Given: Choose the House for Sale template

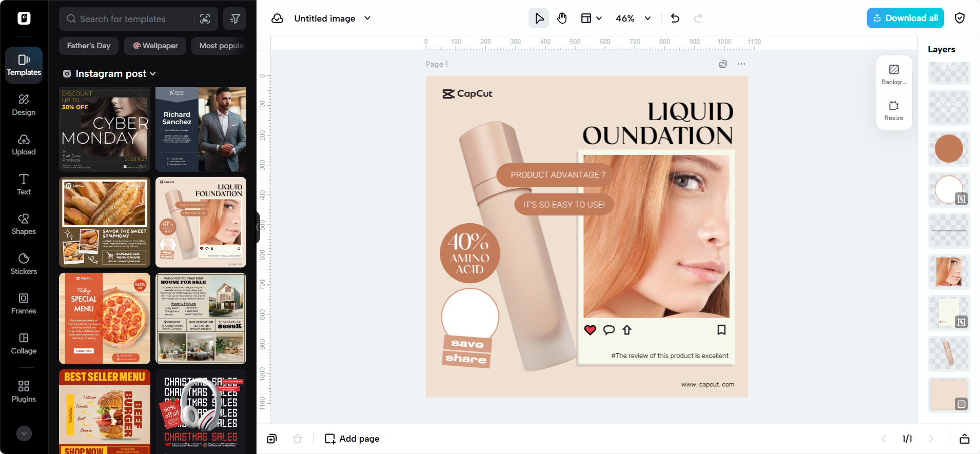Looking at the screenshot, I should (x=201, y=318).
